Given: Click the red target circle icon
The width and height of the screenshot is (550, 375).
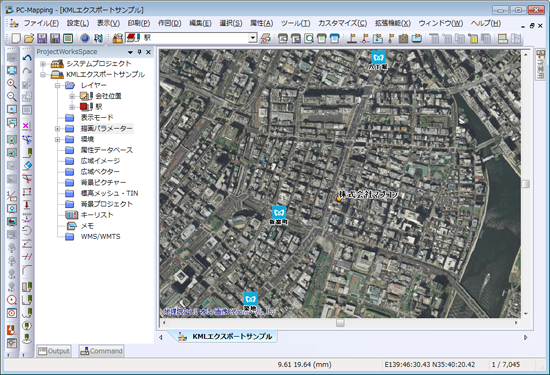Looking at the screenshot, I should (x=12, y=300).
